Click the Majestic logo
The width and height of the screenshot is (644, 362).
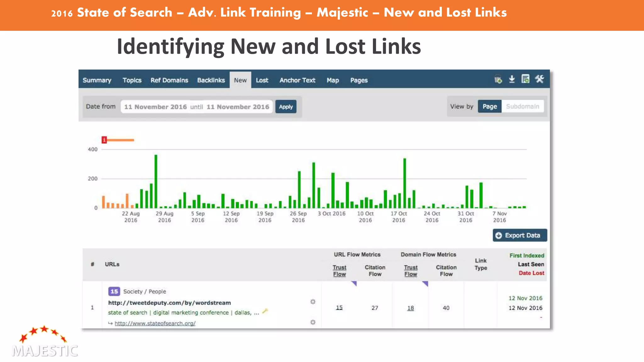click(45, 342)
